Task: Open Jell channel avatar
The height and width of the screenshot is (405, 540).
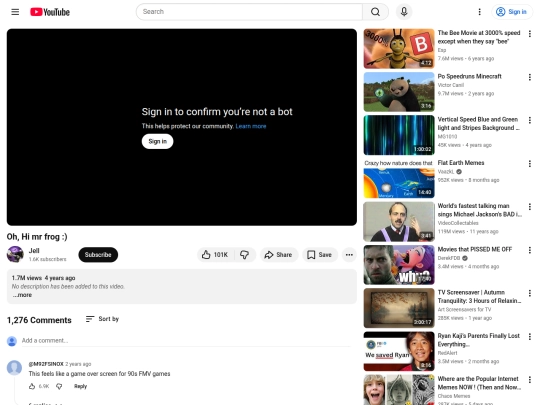Action: 15,255
